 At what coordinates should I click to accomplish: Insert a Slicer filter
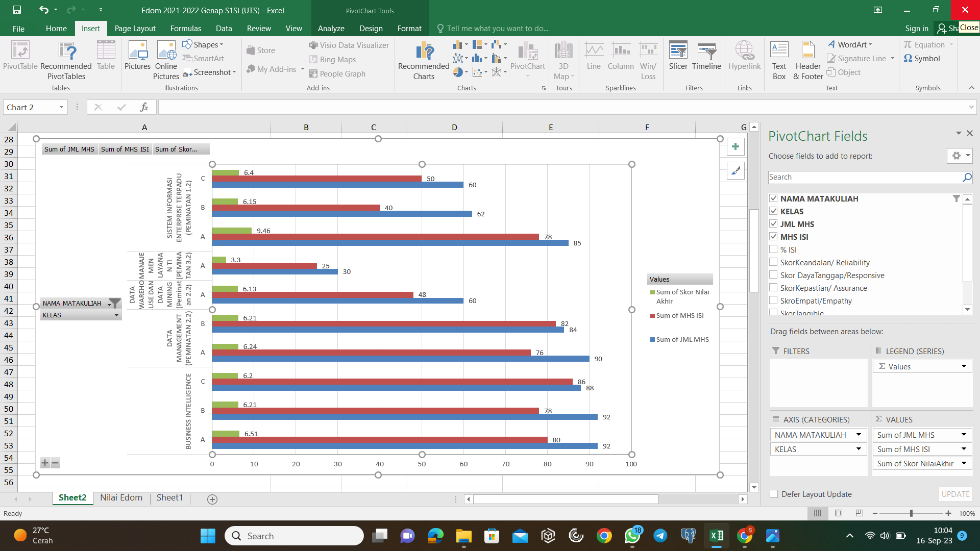coord(678,55)
